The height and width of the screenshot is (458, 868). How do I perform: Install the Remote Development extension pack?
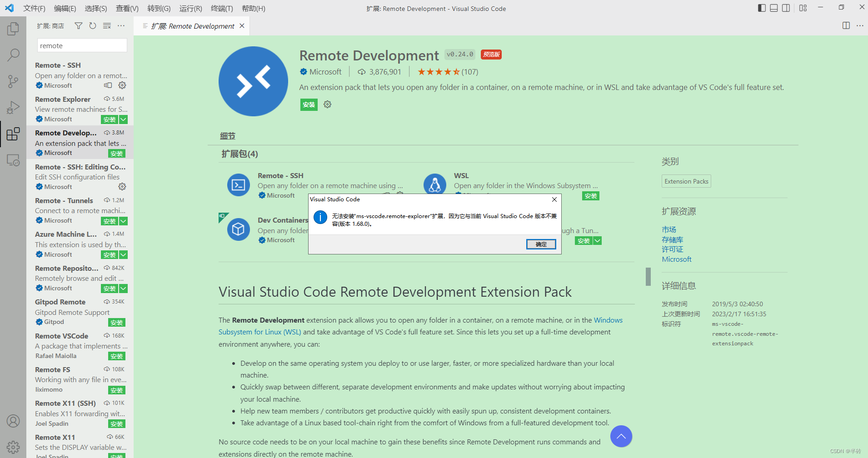point(309,105)
